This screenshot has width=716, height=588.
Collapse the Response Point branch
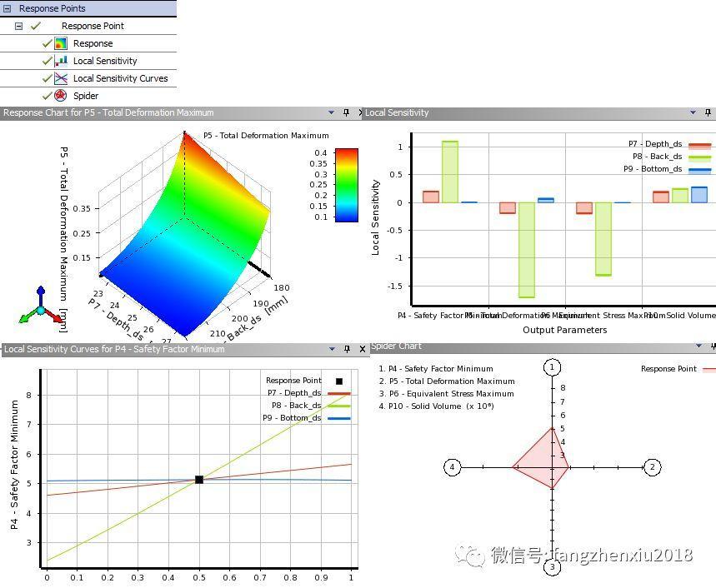[x=18, y=25]
